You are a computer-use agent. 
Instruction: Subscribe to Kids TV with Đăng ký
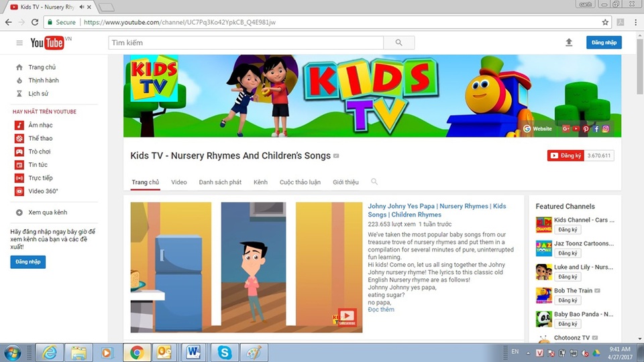pos(566,156)
